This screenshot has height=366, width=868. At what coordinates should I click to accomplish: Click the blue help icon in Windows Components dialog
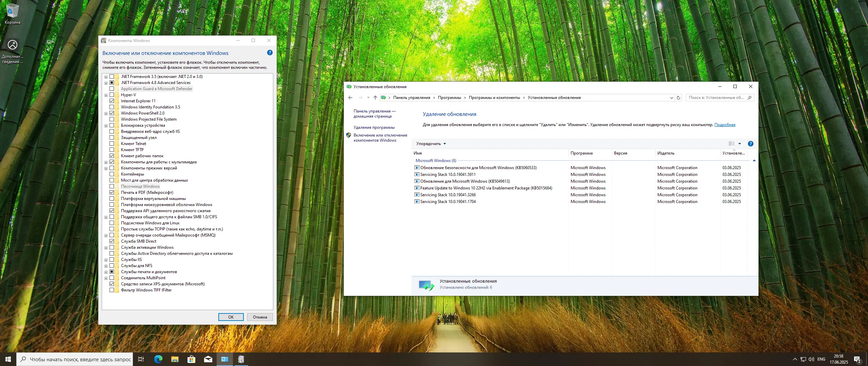point(270,53)
